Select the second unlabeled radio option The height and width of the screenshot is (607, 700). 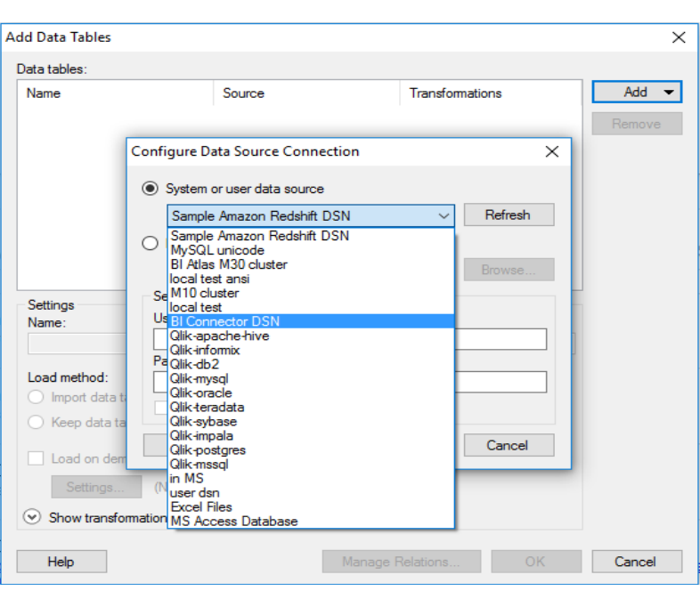[150, 243]
